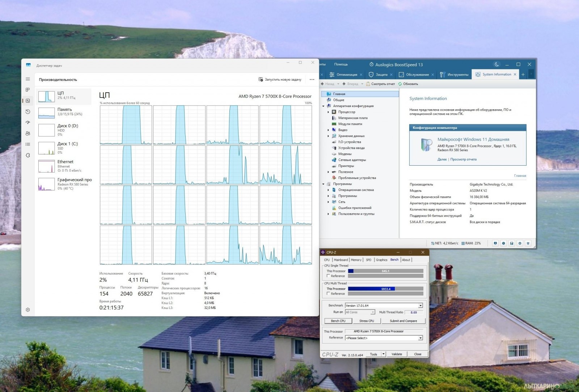Click the Stress CPU button
This screenshot has width=579, height=392.
click(367, 321)
